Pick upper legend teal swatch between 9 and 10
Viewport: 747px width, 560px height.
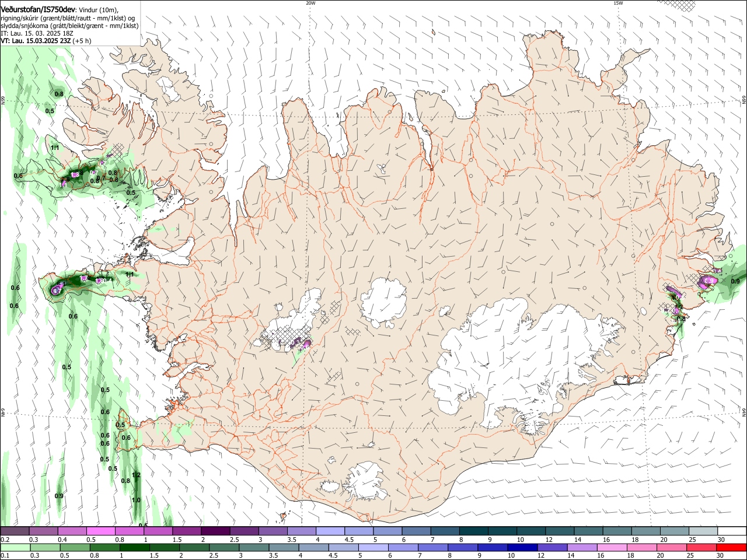501,531
